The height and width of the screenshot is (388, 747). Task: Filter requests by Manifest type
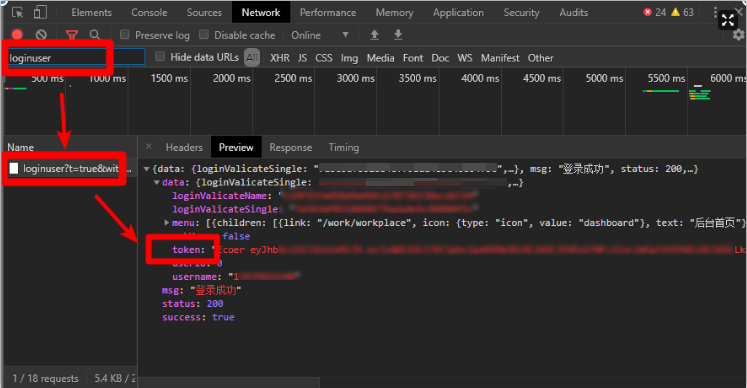[500, 58]
